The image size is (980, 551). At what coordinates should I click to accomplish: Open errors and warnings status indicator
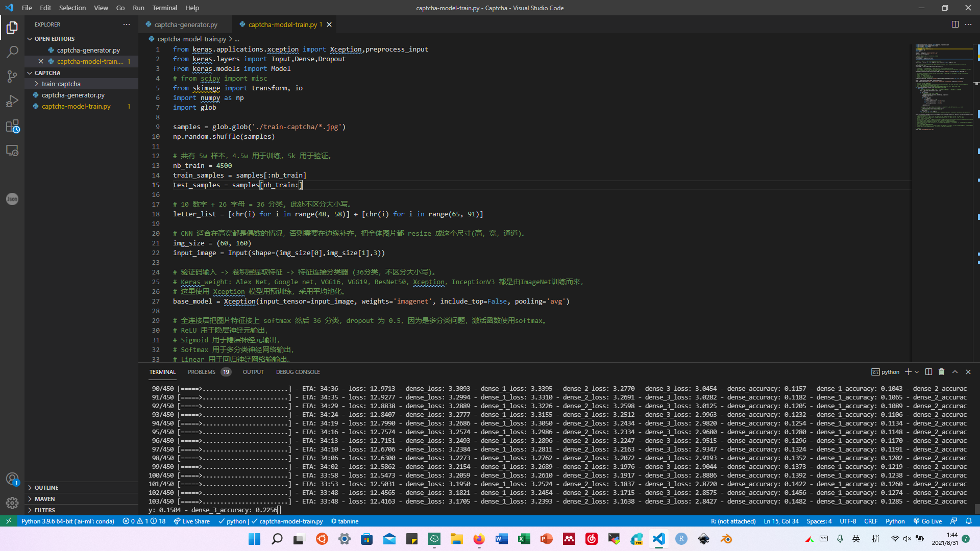pyautogui.click(x=144, y=521)
